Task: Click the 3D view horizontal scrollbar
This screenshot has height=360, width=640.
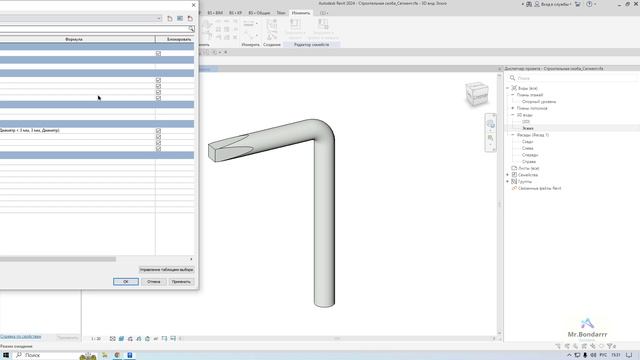Action: [337, 338]
